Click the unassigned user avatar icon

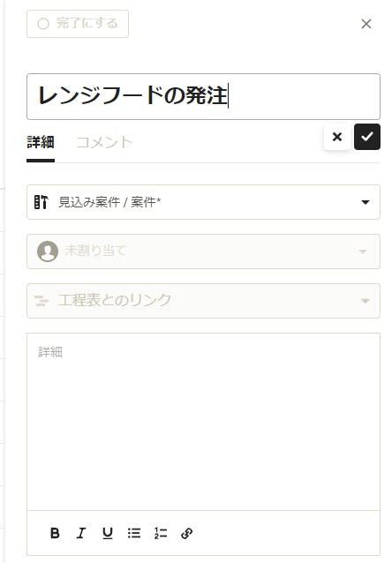click(x=48, y=251)
